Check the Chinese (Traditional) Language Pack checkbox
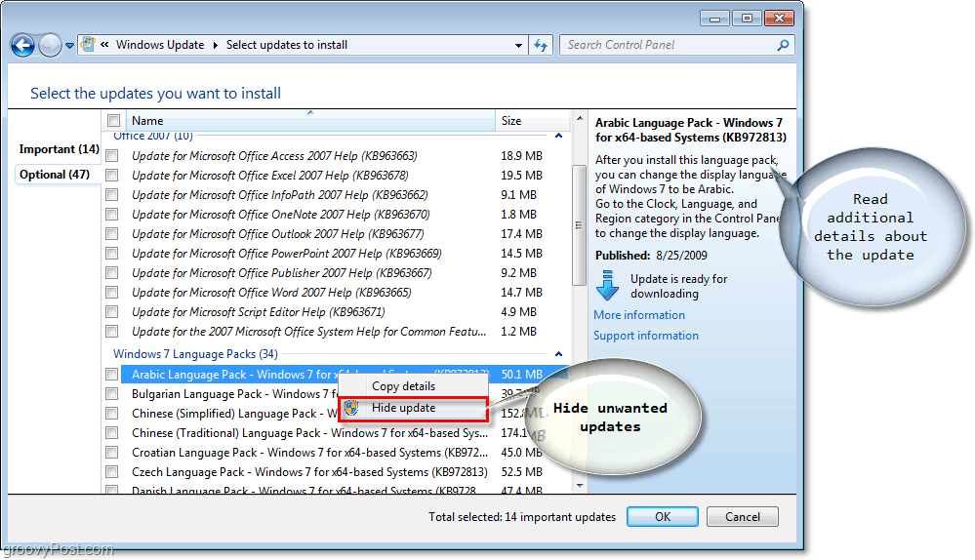The width and height of the screenshot is (975, 560). click(112, 433)
